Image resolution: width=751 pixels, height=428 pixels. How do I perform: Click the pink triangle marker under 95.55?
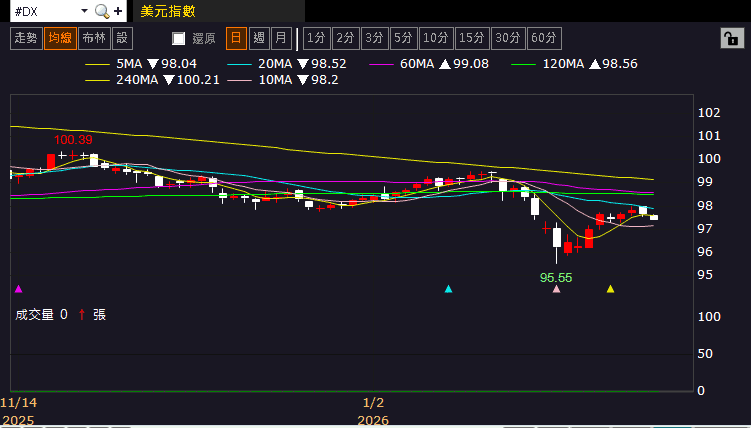(x=557, y=289)
